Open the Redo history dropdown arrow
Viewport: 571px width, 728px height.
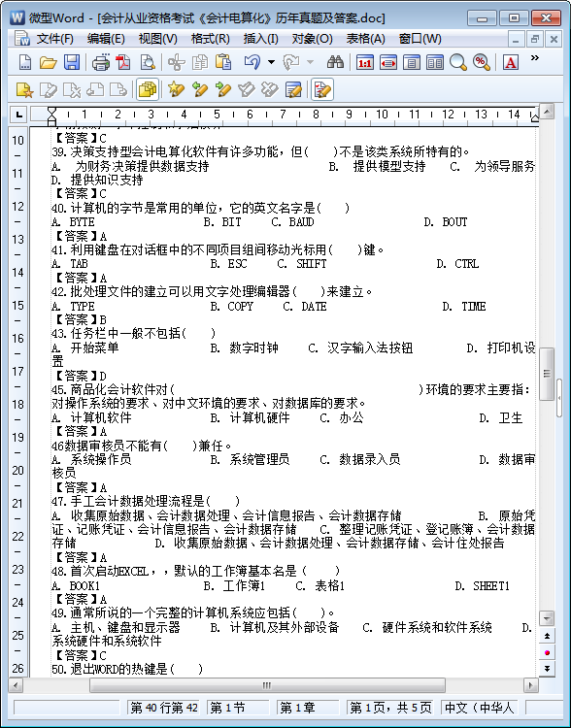(311, 62)
